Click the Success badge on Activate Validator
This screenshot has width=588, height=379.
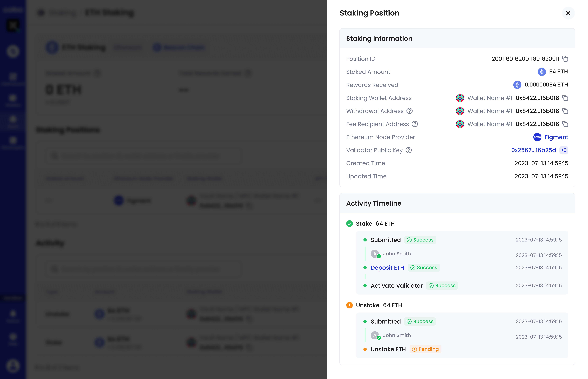(x=442, y=285)
